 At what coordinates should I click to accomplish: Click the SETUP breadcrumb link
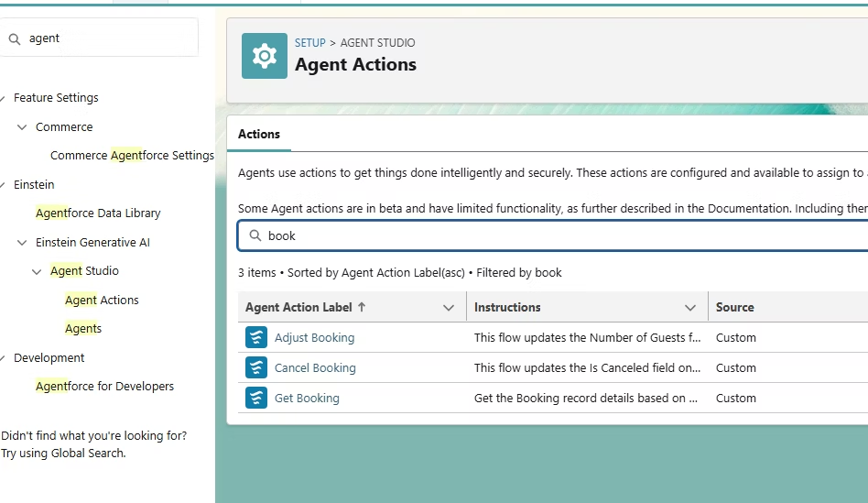[x=310, y=43]
